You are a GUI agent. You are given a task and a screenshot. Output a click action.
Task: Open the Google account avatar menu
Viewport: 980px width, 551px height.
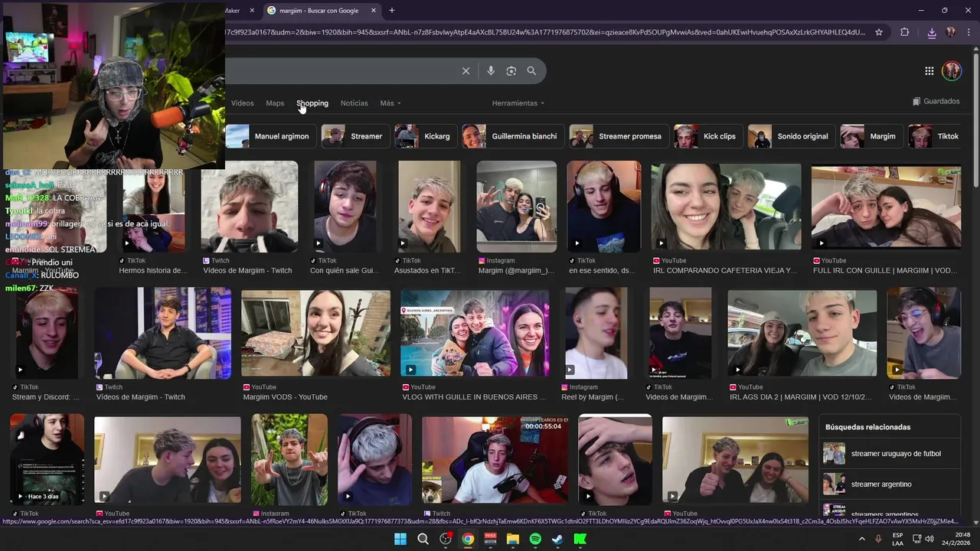pos(952,71)
